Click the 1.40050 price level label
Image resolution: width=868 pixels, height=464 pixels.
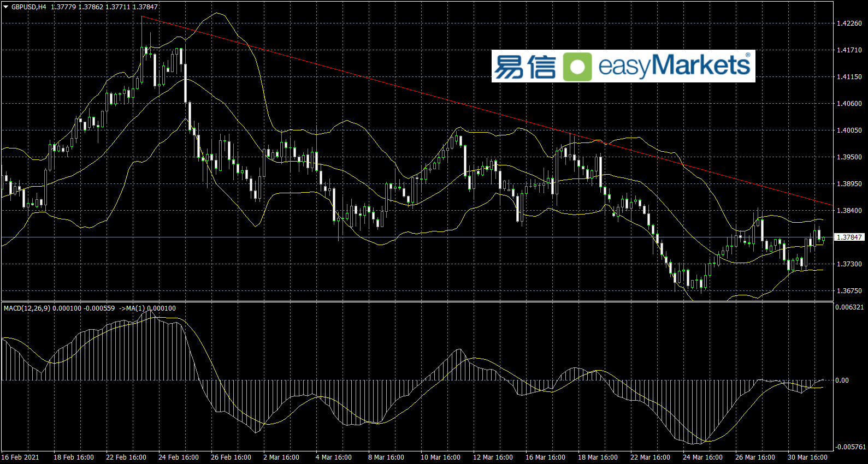coord(849,130)
